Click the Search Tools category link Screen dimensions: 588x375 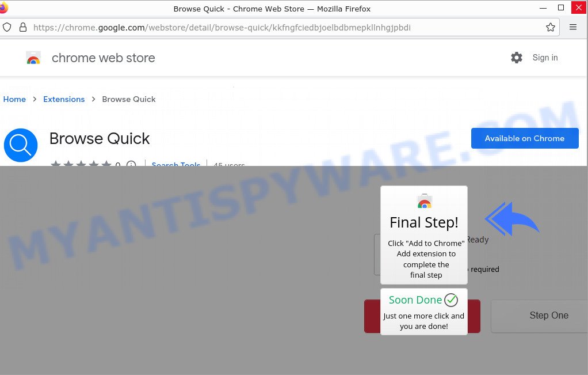[176, 164]
